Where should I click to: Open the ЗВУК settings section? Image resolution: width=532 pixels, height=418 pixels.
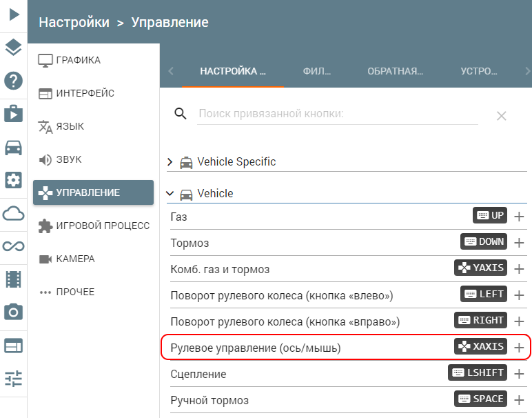click(x=69, y=159)
